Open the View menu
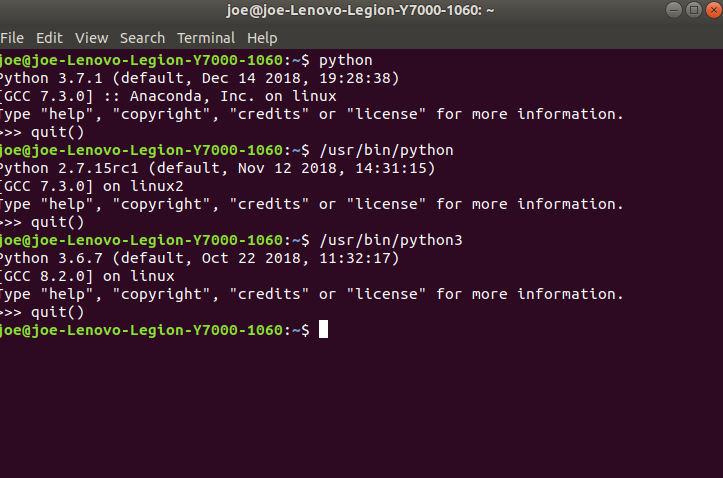The width and height of the screenshot is (723, 478). click(91, 38)
